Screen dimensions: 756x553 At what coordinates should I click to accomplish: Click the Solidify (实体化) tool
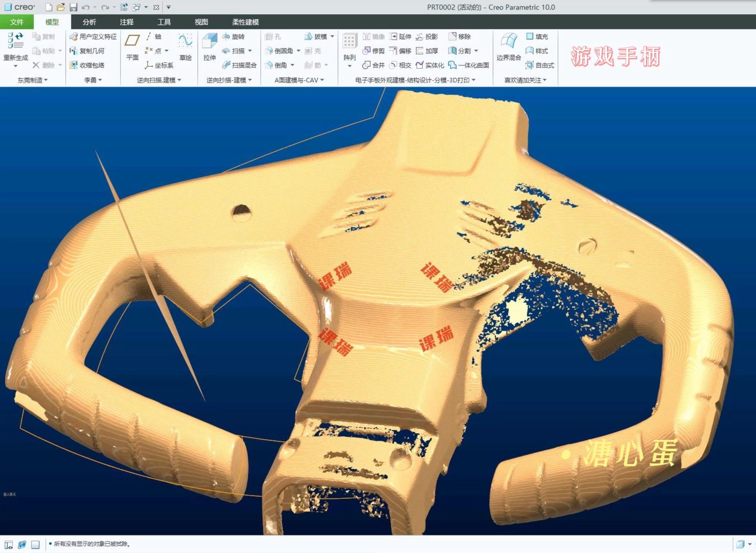coord(430,65)
